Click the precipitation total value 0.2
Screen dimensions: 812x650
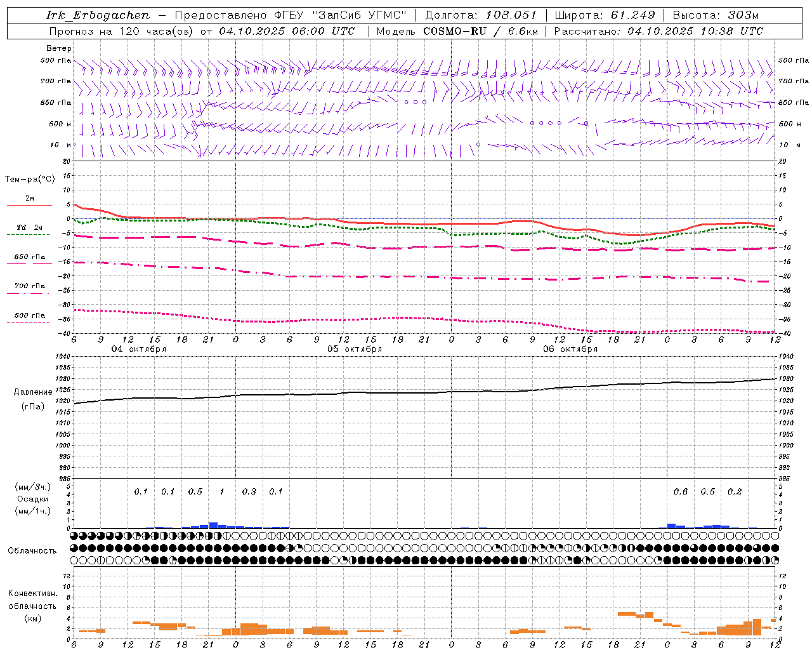click(735, 491)
